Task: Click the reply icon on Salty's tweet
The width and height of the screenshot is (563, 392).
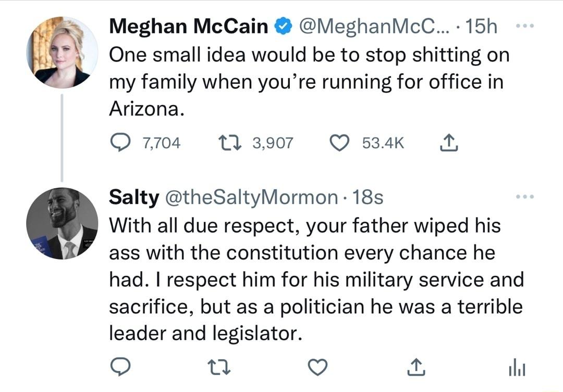Action: (121, 367)
